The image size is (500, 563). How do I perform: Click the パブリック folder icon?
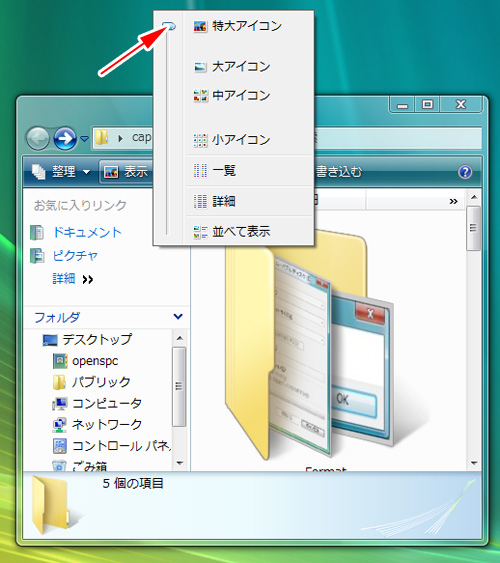59,382
